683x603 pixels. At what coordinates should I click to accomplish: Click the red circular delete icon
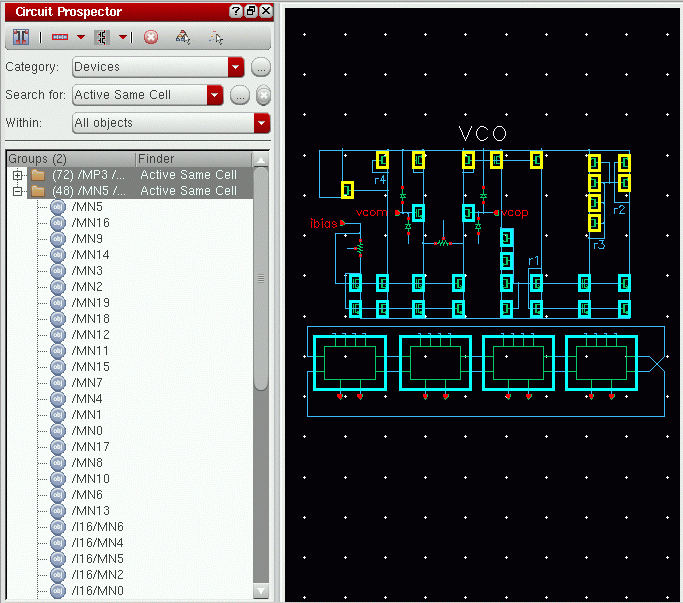pos(151,37)
